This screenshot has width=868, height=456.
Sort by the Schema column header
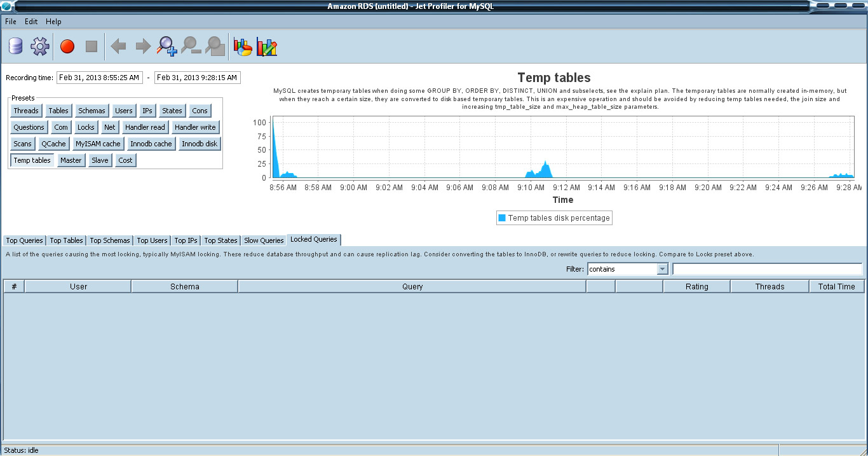click(x=185, y=287)
